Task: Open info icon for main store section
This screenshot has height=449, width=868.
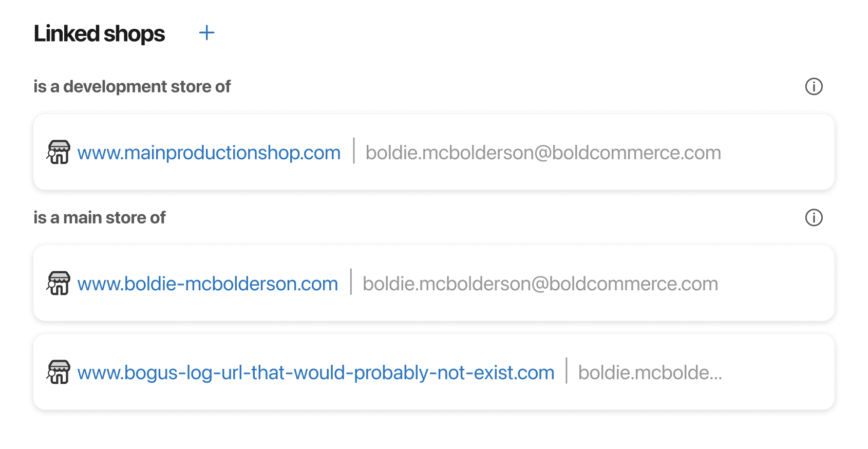Action: (814, 217)
